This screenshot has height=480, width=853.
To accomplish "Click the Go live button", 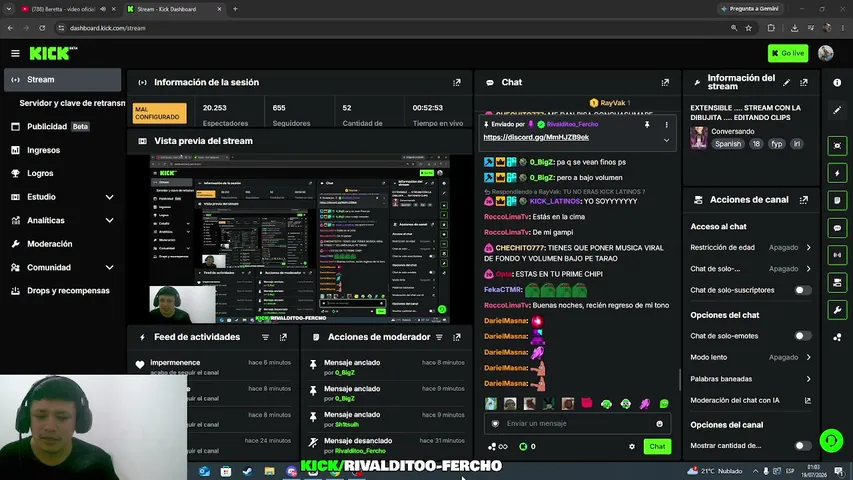I will click(788, 53).
